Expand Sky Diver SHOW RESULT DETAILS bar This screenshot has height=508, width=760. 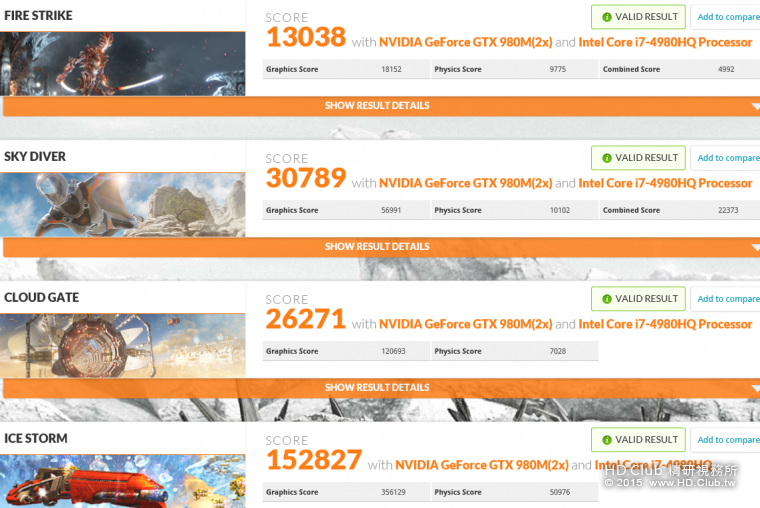[381, 247]
